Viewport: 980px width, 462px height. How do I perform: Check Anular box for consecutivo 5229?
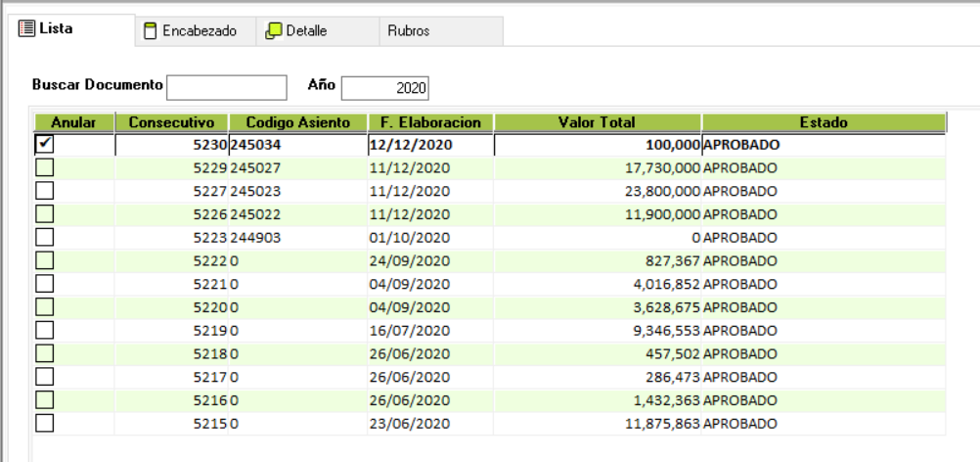44,166
